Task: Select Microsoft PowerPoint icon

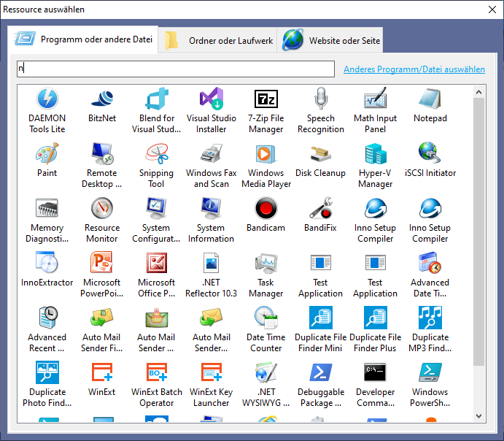Action: click(x=101, y=262)
